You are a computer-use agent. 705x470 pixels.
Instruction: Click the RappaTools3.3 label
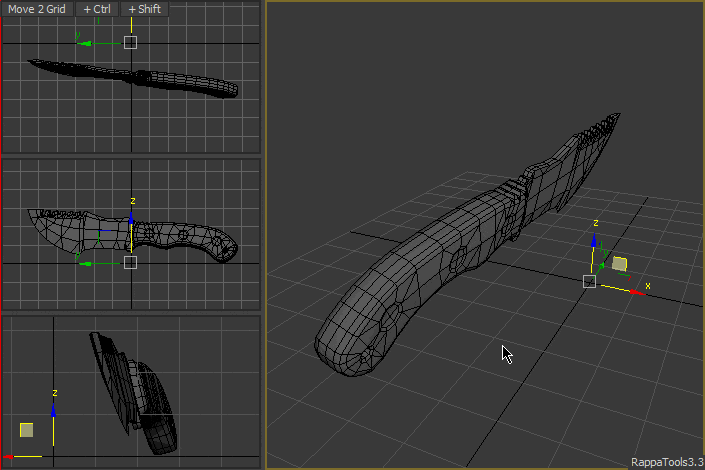(x=665, y=462)
